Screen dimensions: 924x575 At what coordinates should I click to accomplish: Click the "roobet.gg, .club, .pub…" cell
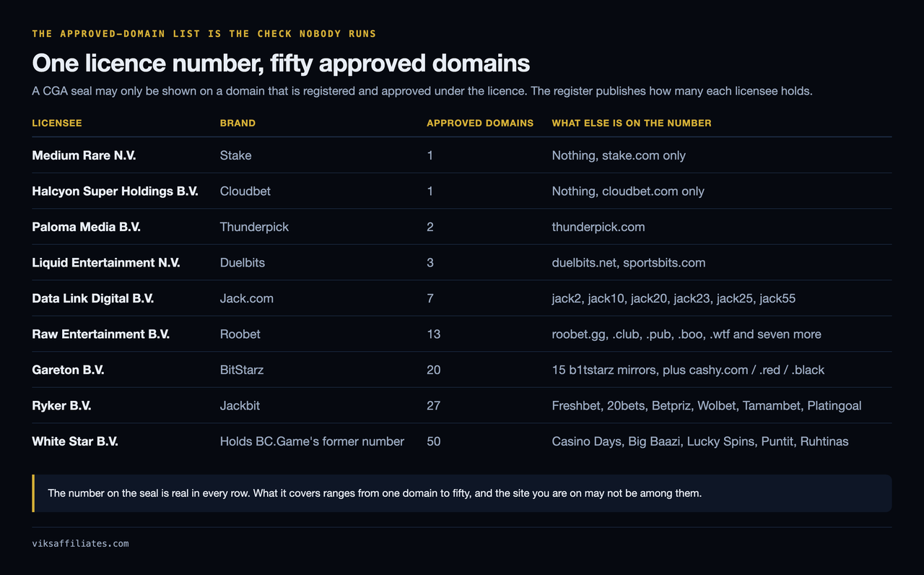[x=687, y=334]
